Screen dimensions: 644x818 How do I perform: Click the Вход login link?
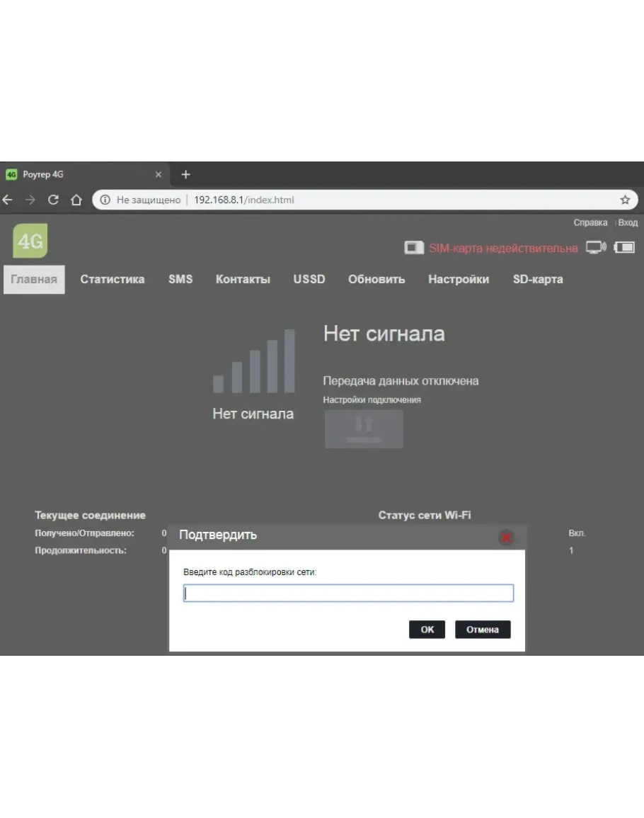628,222
